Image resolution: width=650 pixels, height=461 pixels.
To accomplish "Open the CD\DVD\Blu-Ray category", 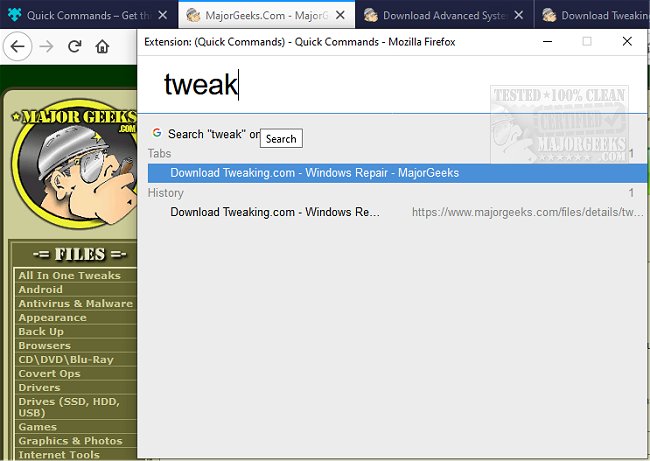I will coord(65,359).
